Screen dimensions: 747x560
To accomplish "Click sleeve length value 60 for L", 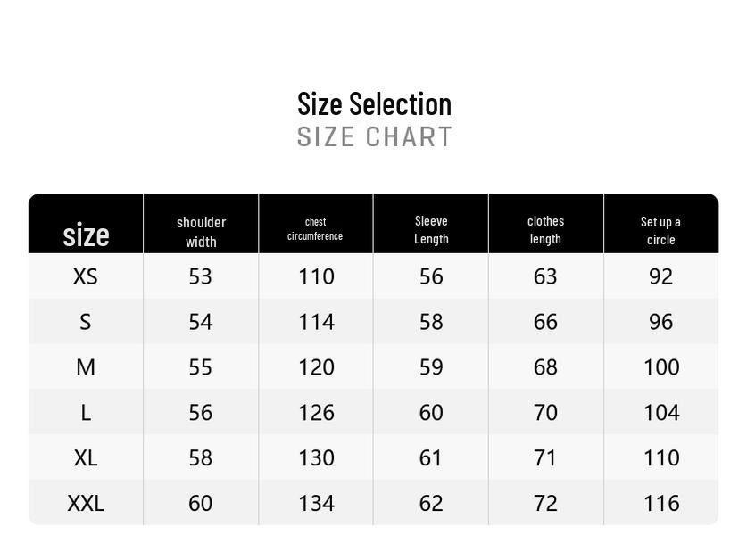I will pyautogui.click(x=431, y=413).
